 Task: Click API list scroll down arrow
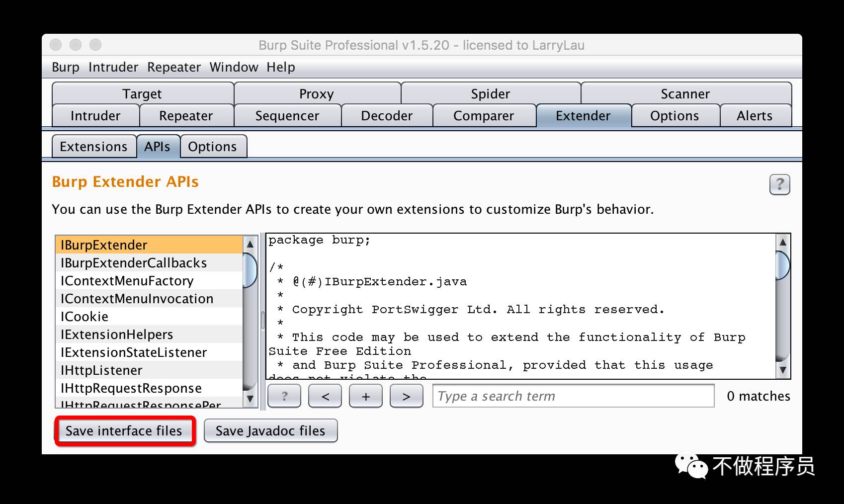pos(250,399)
